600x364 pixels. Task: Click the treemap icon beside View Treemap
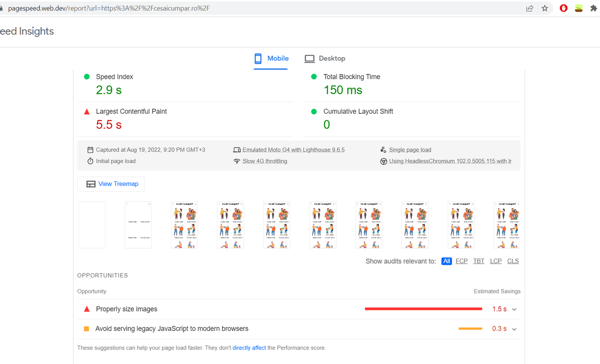coord(91,184)
